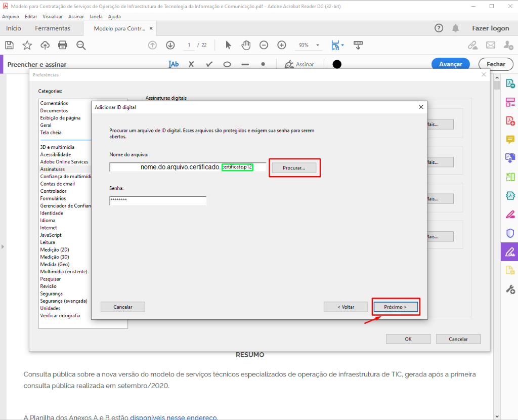Switch to the Ferramentas tab

tap(53, 28)
